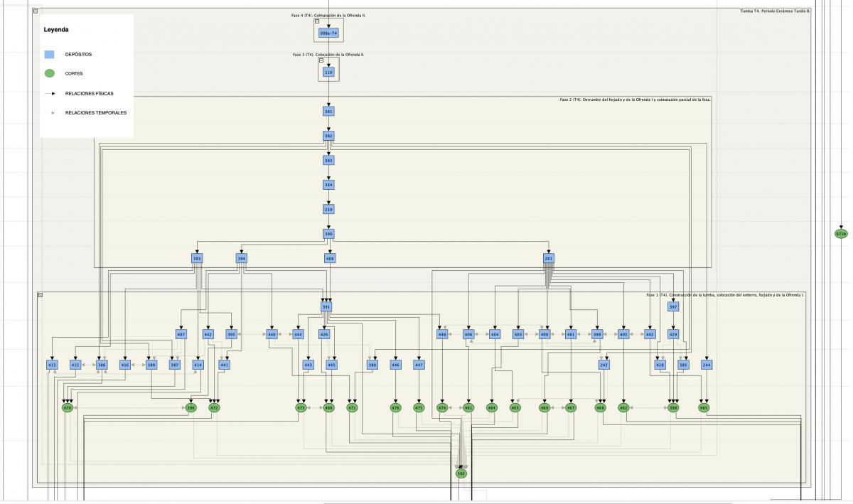Select deposit node 413
The width and height of the screenshot is (853, 504).
point(52,365)
